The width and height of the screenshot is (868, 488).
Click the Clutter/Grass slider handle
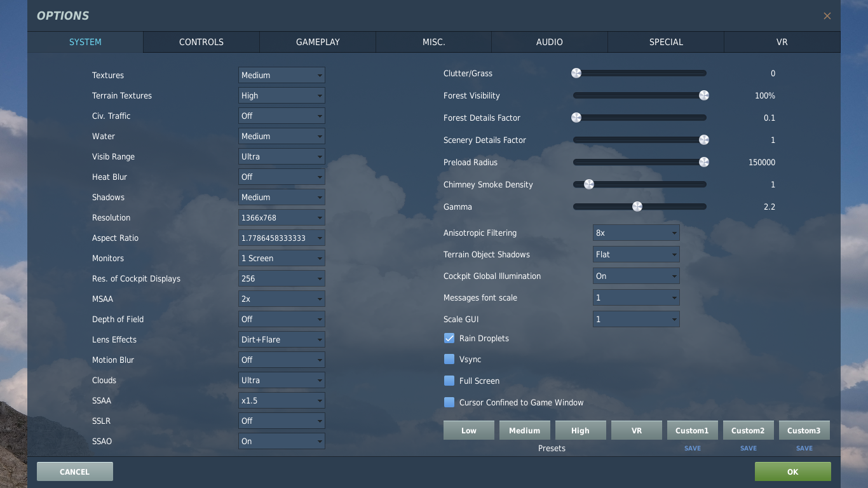[x=576, y=73]
